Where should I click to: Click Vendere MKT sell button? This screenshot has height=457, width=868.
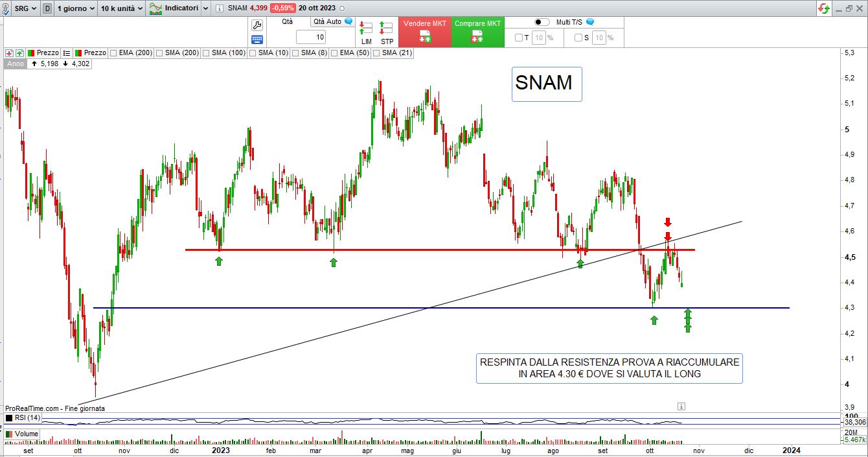pos(425,32)
